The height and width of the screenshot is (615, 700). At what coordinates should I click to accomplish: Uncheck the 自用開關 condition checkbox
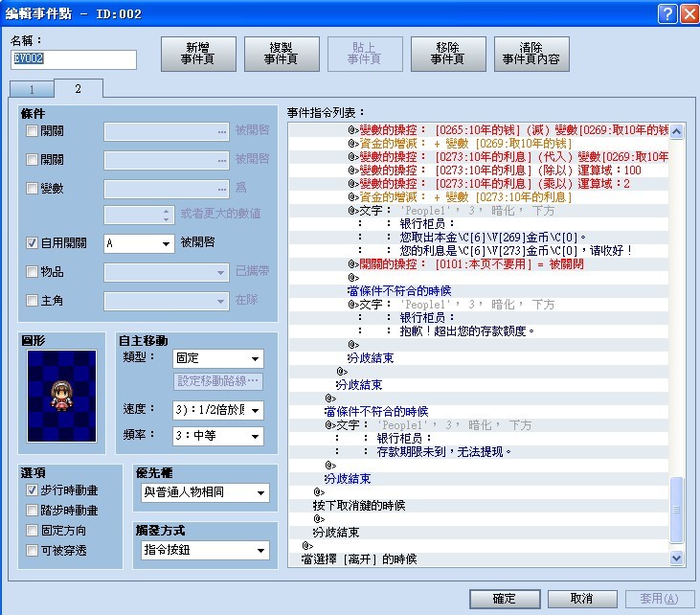tap(32, 243)
